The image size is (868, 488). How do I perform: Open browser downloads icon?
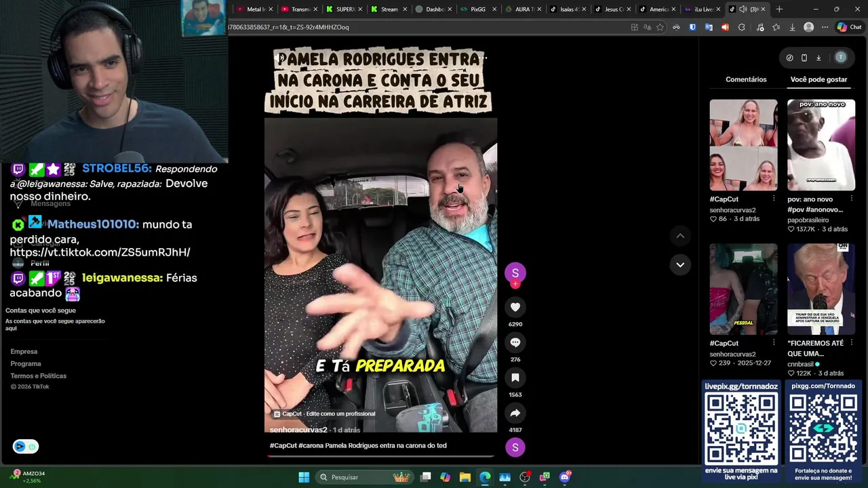click(x=792, y=27)
